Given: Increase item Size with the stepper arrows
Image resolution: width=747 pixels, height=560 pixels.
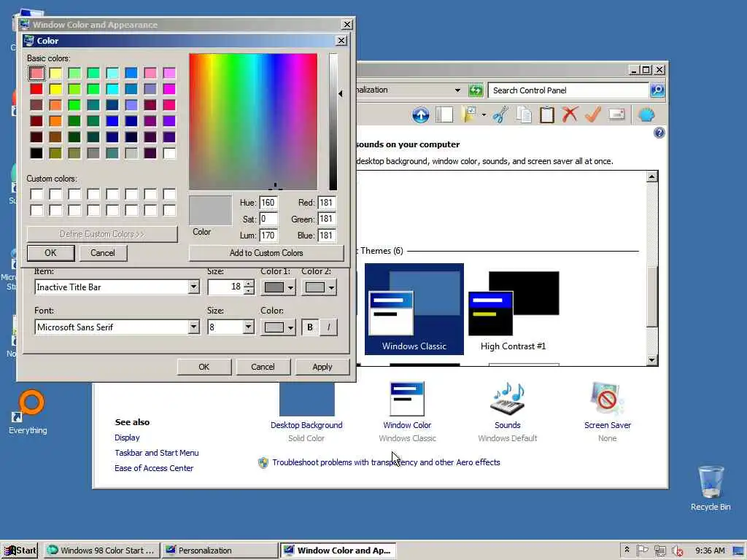Looking at the screenshot, I should click(249, 284).
